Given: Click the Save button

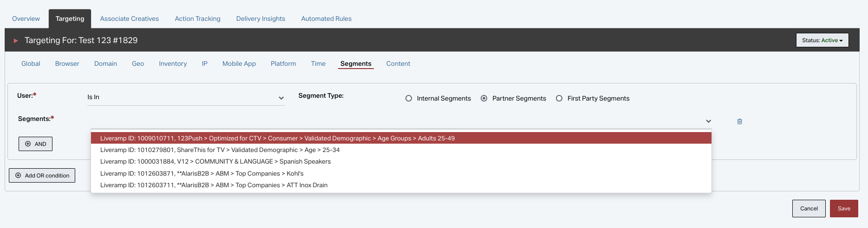Looking at the screenshot, I should click(844, 209).
